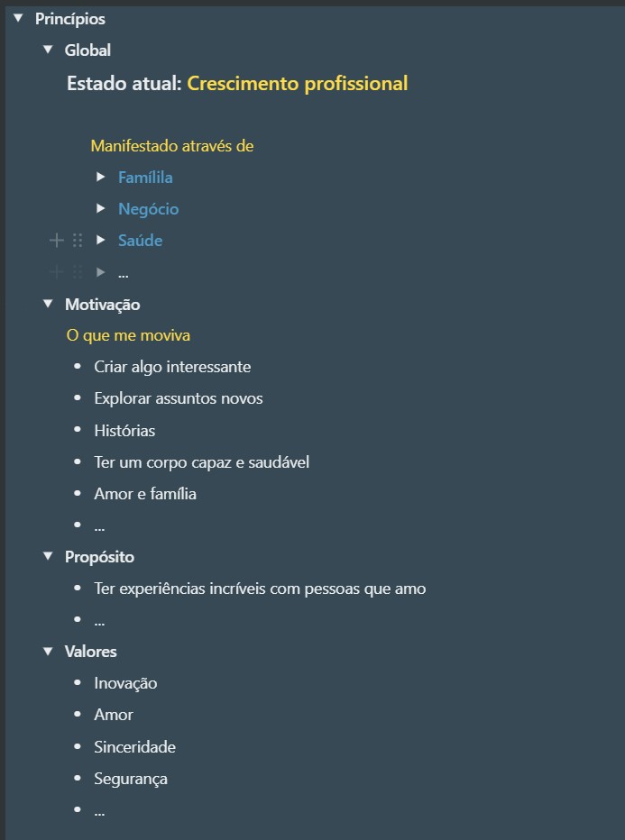This screenshot has width=625, height=840.
Task: Collapse the Global section
Action: pos(48,50)
